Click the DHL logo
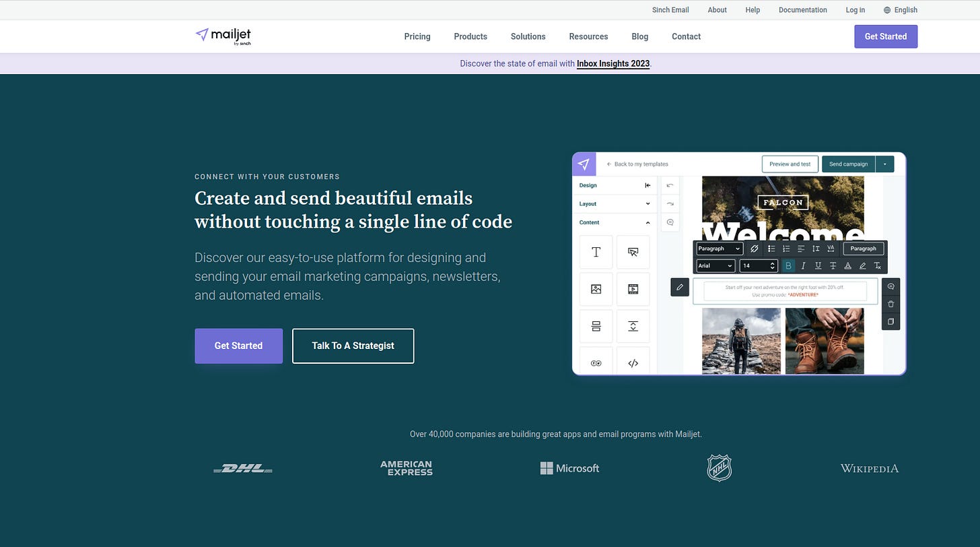 [x=243, y=468]
